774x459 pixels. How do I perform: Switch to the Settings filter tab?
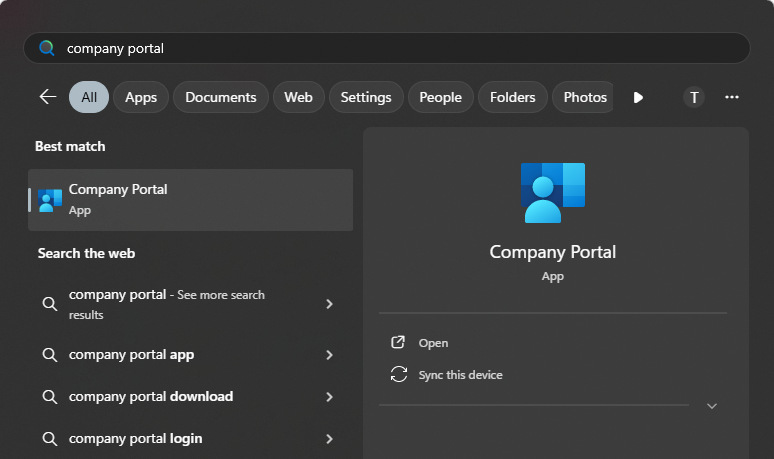(366, 97)
